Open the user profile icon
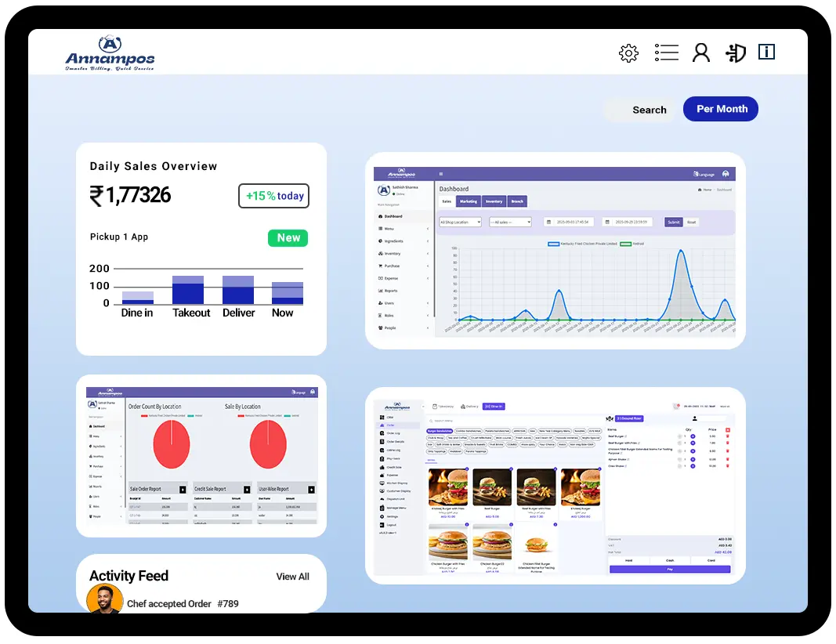The image size is (836, 644). point(701,52)
